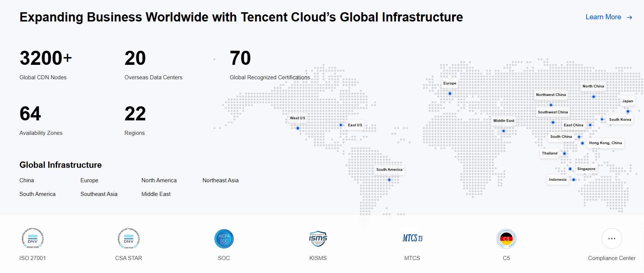
Task: Select the Northeast Asia region
Action: pos(220,180)
